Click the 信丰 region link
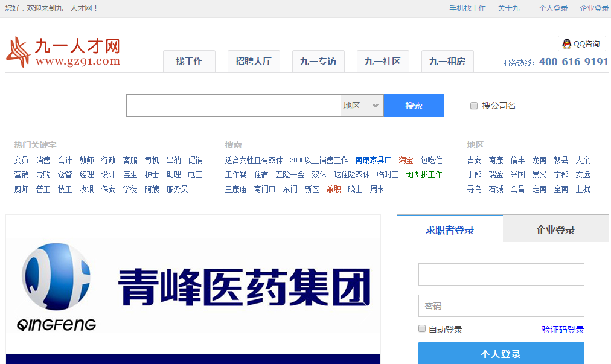This screenshot has height=364, width=611. [518, 160]
